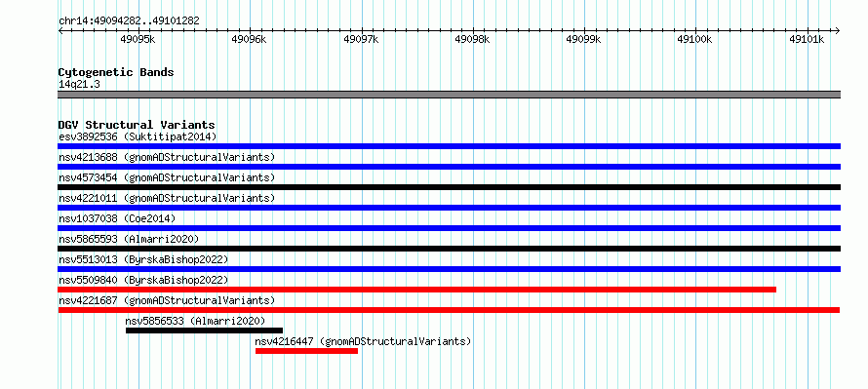Click the Cytogenetic Bands track title

(x=116, y=72)
